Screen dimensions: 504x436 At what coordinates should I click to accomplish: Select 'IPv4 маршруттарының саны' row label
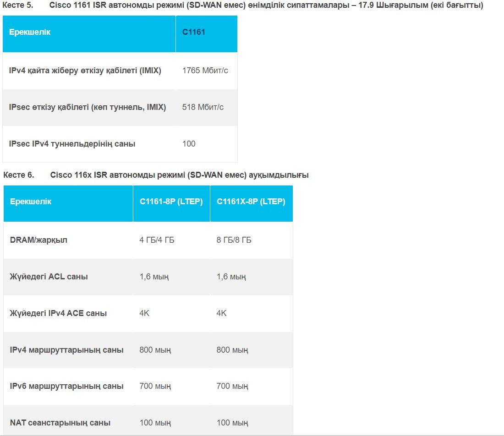pos(66,350)
